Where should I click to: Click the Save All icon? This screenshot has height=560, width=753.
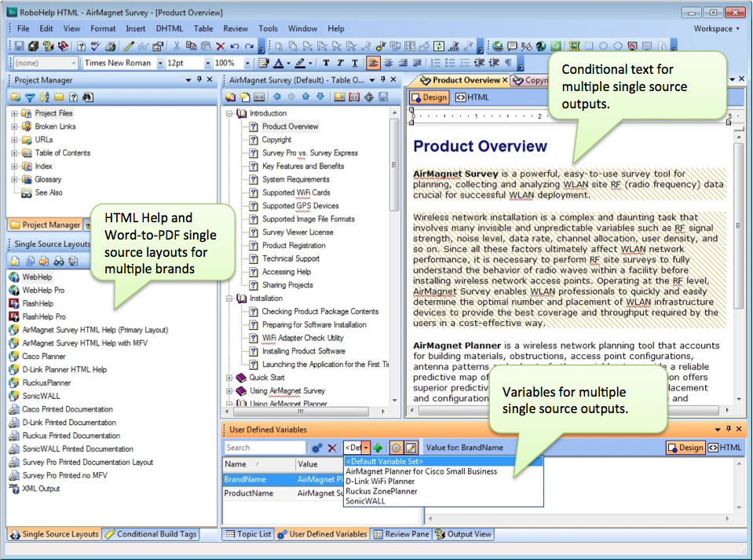(33, 46)
